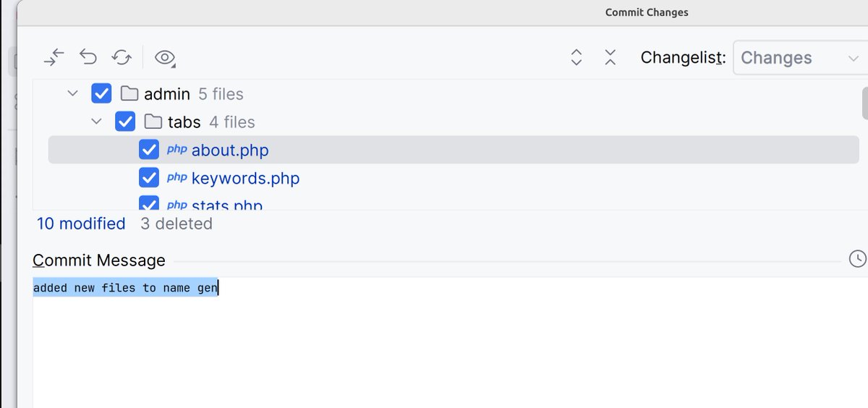The image size is (868, 408).
Task: Click the Changelist label
Action: (x=683, y=58)
